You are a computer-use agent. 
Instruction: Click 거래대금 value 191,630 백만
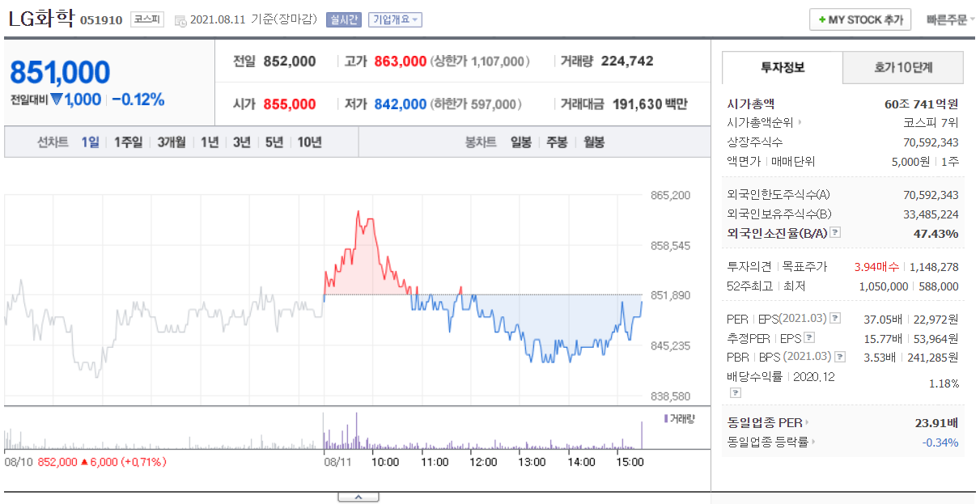coord(650,104)
